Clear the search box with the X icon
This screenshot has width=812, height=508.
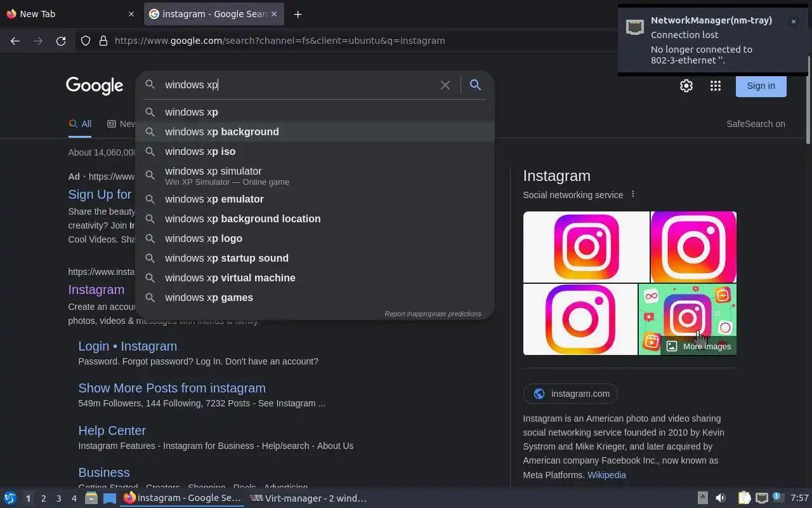[445, 84]
